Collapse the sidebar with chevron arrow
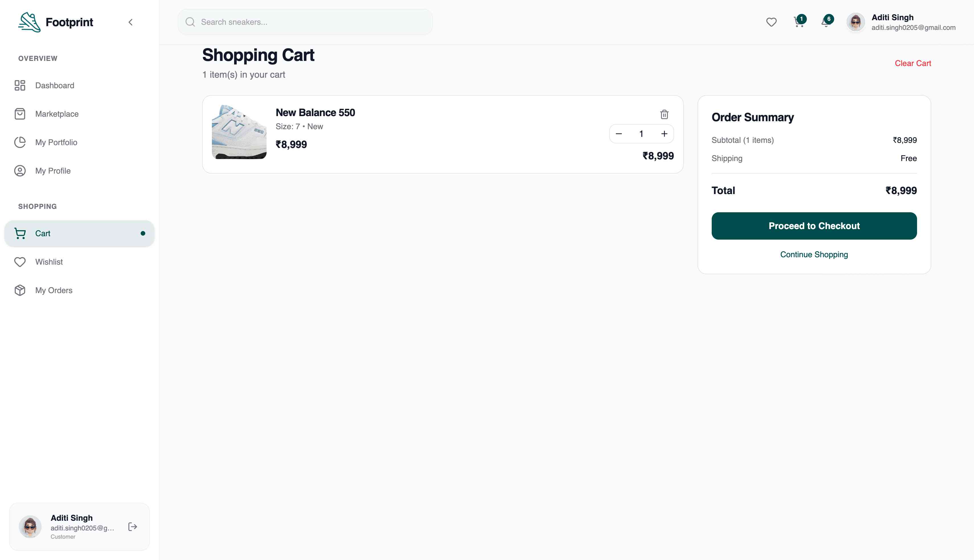 [x=130, y=22]
